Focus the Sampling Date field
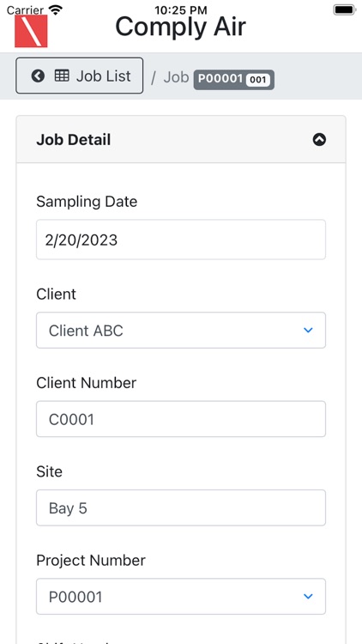The image size is (362, 644). point(181,240)
